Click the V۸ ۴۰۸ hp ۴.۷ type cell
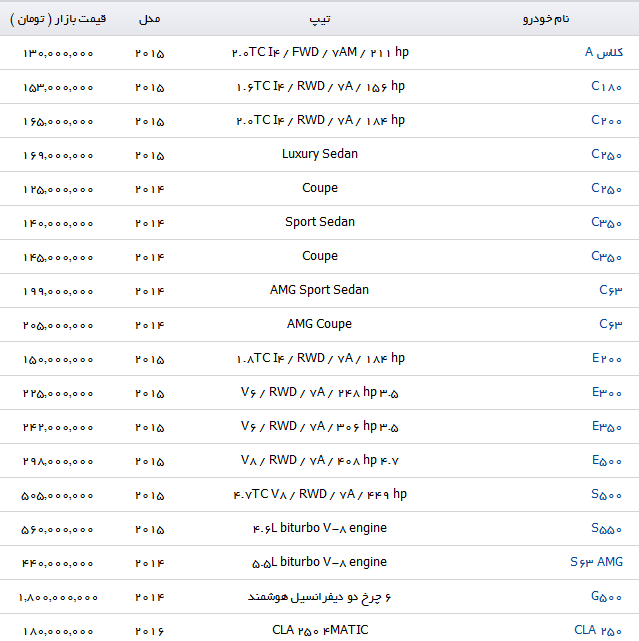The width and height of the screenshot is (639, 641). 319,460
